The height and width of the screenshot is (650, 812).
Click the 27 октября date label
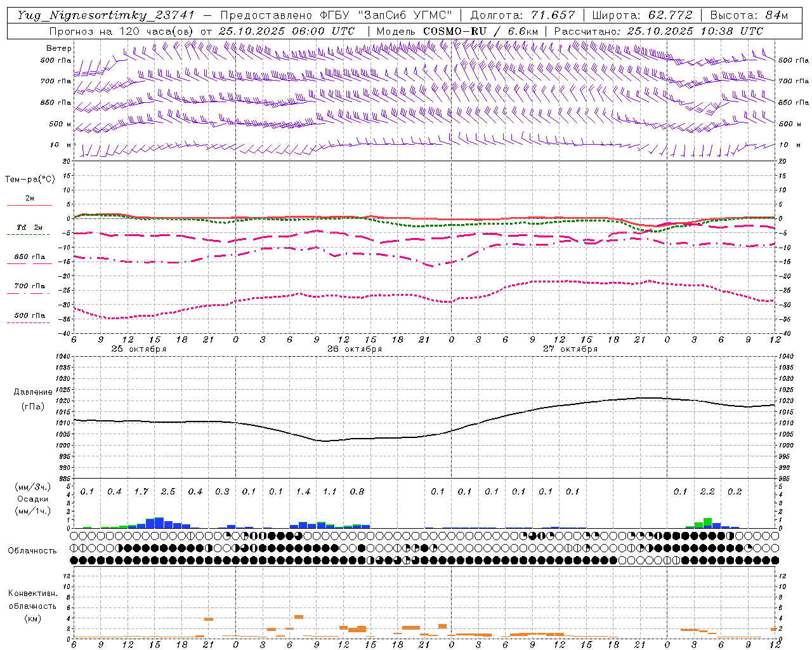570,348
